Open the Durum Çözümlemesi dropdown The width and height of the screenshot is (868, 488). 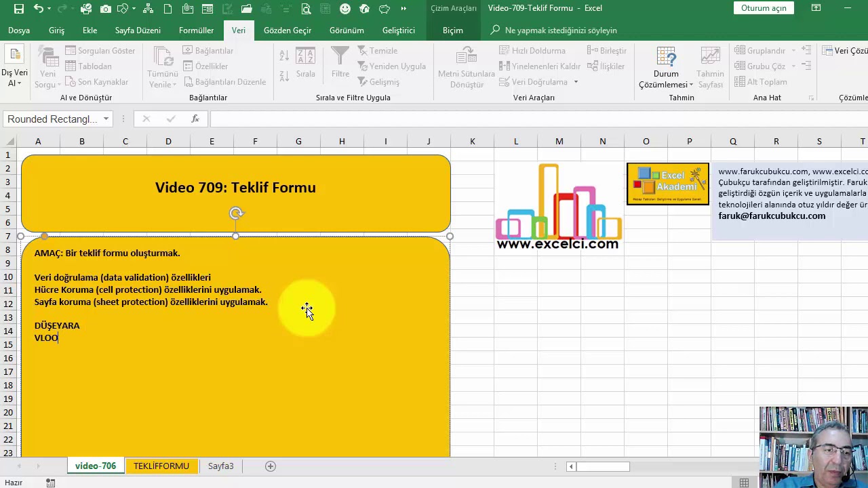click(x=666, y=68)
